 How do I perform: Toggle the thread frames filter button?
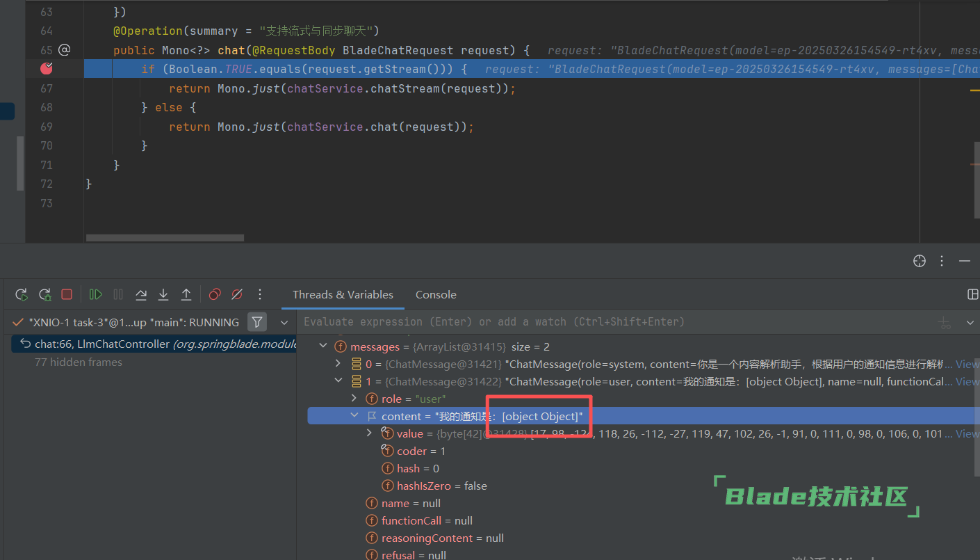click(257, 322)
